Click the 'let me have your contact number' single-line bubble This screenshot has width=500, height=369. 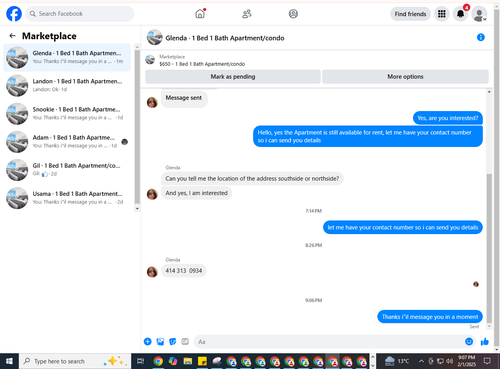click(x=403, y=227)
